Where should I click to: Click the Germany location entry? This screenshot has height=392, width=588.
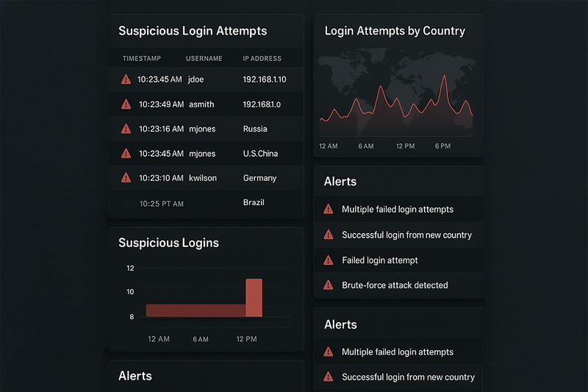[259, 178]
